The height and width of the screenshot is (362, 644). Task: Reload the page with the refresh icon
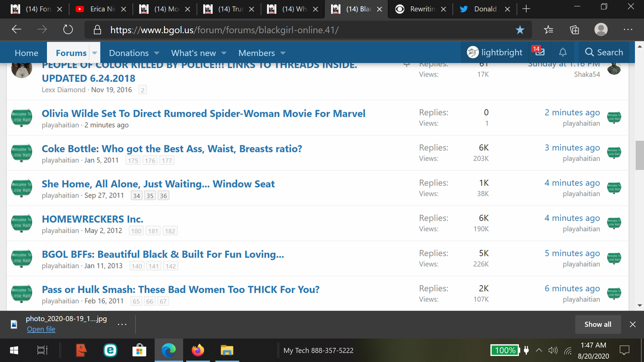(68, 30)
